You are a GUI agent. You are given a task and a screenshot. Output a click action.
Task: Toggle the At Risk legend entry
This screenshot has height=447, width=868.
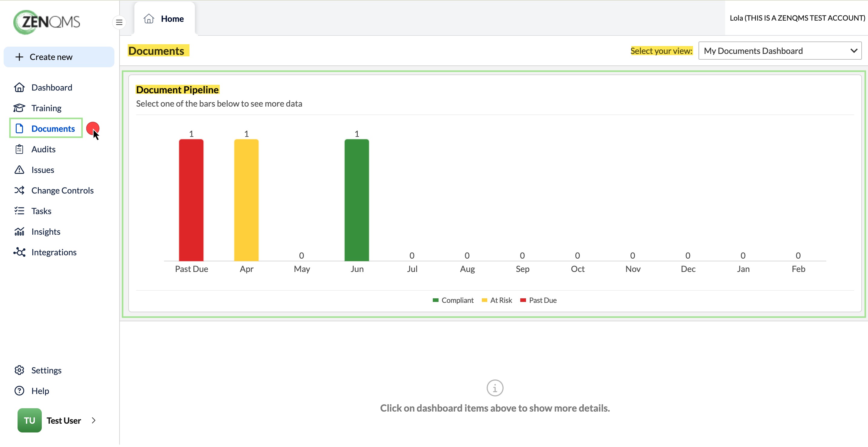(x=497, y=300)
